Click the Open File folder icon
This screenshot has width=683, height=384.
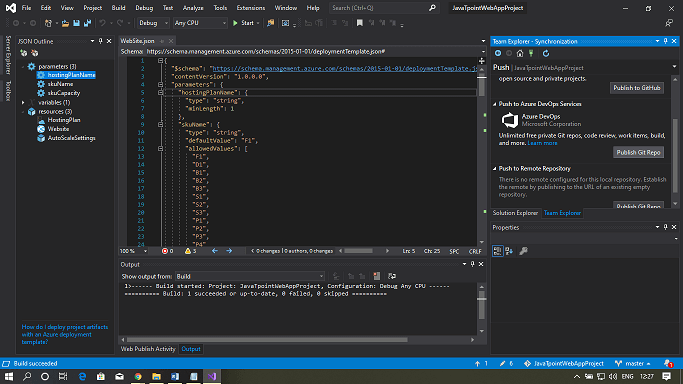point(65,23)
